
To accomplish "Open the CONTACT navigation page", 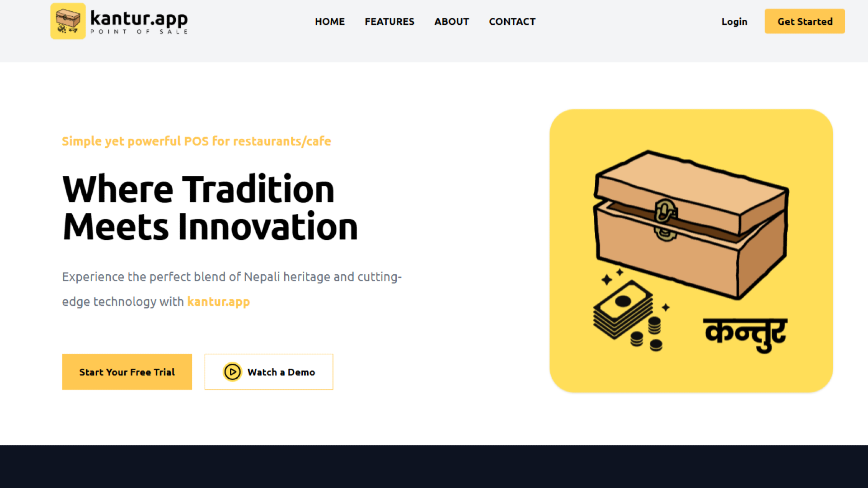I will [x=512, y=21].
